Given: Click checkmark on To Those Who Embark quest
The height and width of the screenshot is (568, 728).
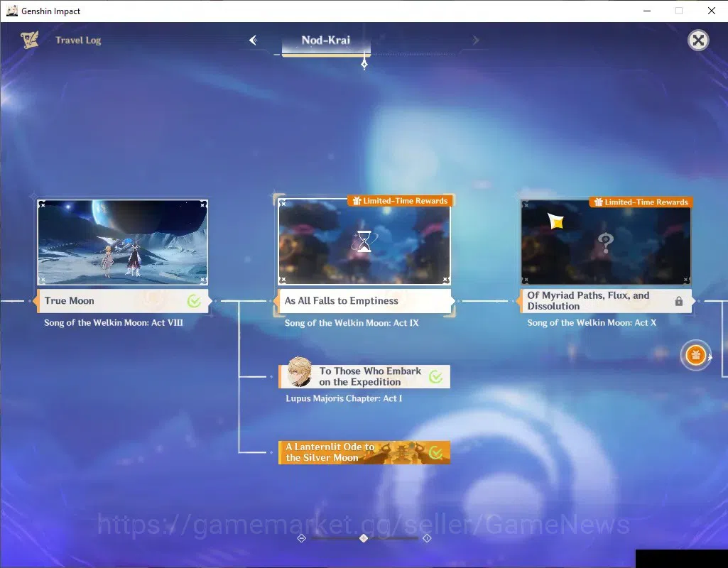Looking at the screenshot, I should [435, 377].
